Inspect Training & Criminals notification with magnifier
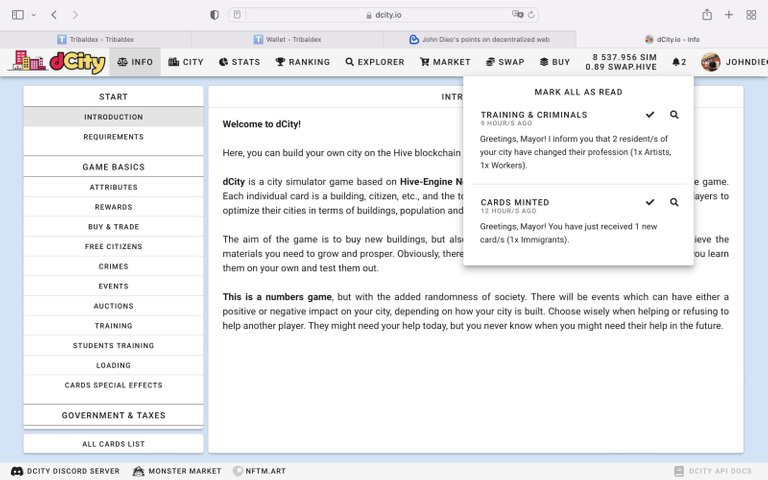Image resolution: width=768 pixels, height=480 pixels. [674, 115]
